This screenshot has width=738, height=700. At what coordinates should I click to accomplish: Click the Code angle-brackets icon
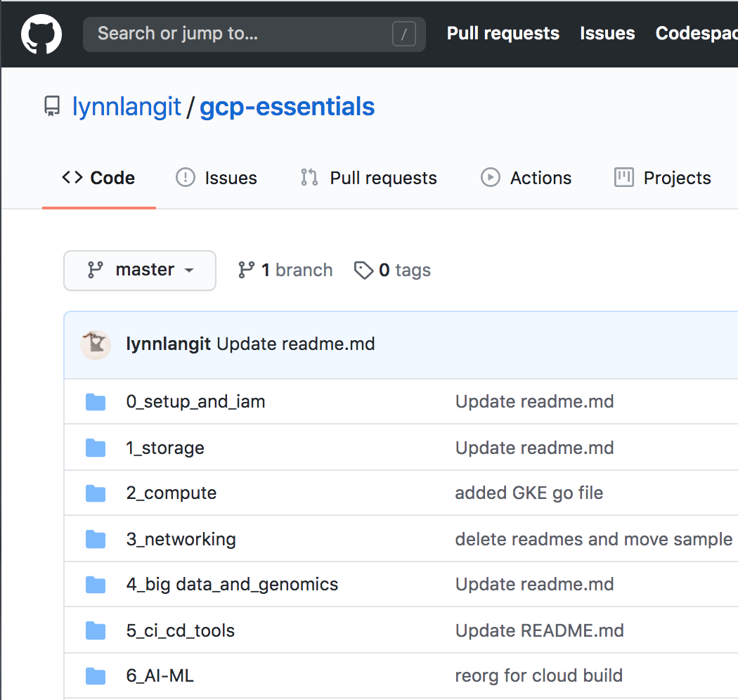72,178
